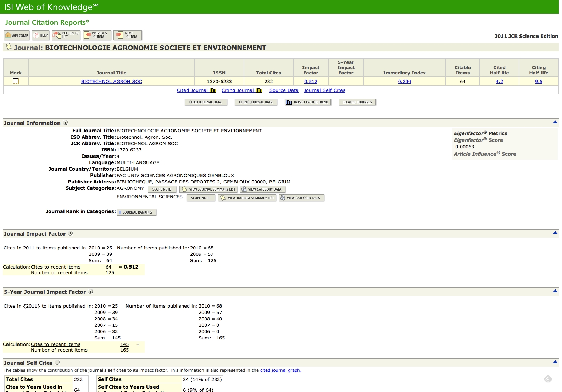Click the ISI Web of Knowledge header
The width and height of the screenshot is (562, 392).
pos(51,7)
